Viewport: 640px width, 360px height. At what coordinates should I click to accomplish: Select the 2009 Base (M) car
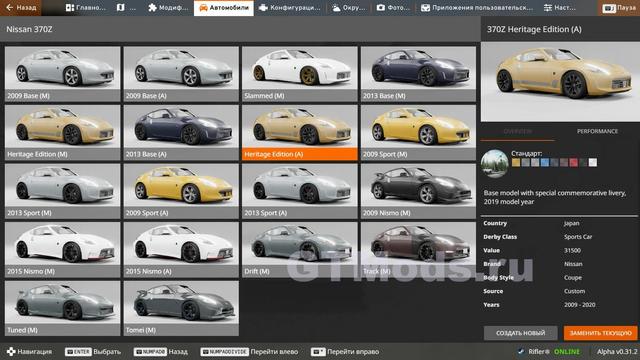click(x=62, y=74)
